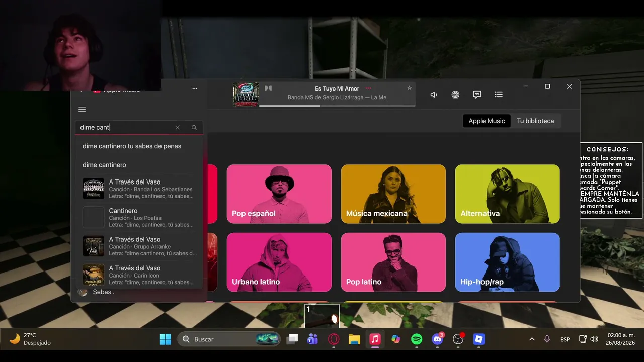Screen dimensions: 644x362
Task: Open Spotify from the taskbar
Action: [x=417, y=339]
